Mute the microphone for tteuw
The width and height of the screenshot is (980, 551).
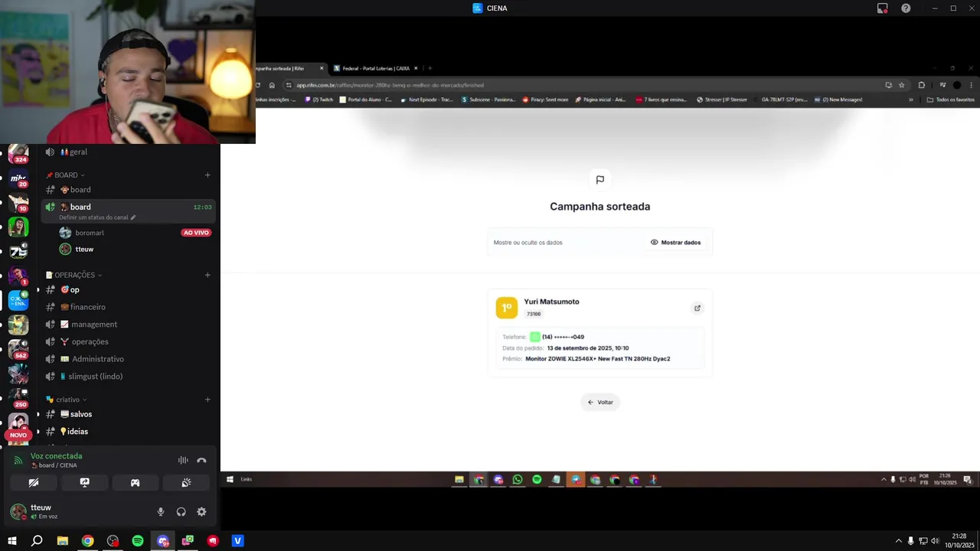(x=161, y=512)
